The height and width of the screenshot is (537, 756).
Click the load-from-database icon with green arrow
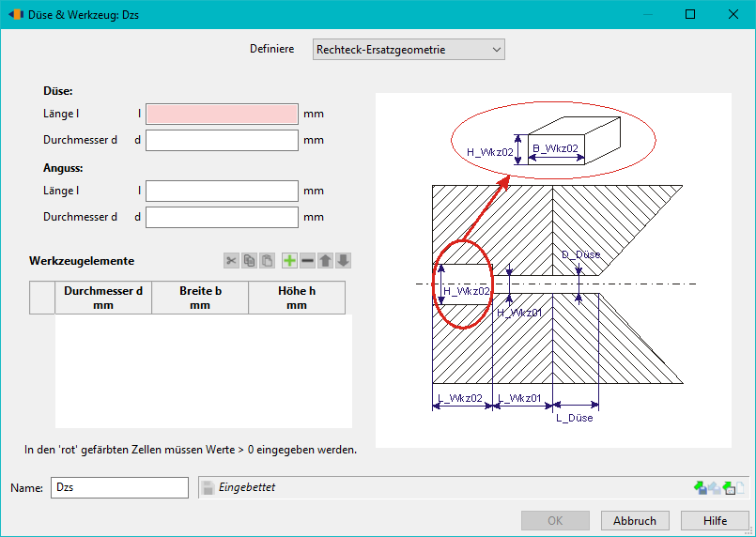coord(729,488)
